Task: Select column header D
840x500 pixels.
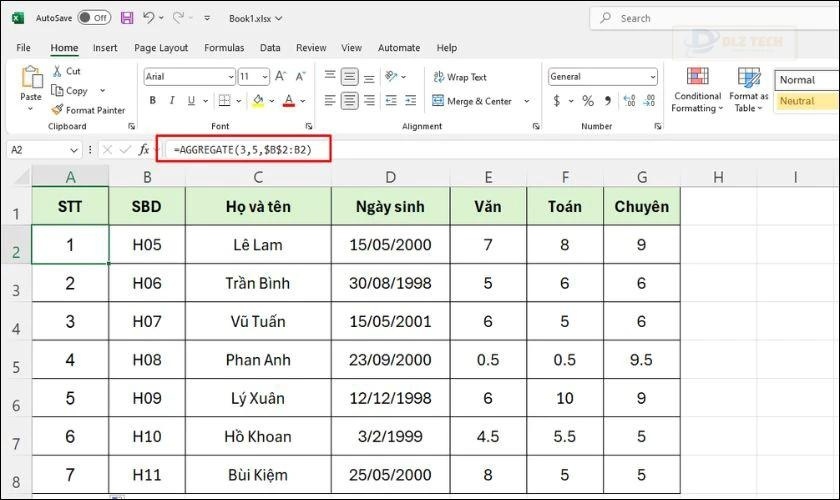Action: pyautogui.click(x=391, y=177)
